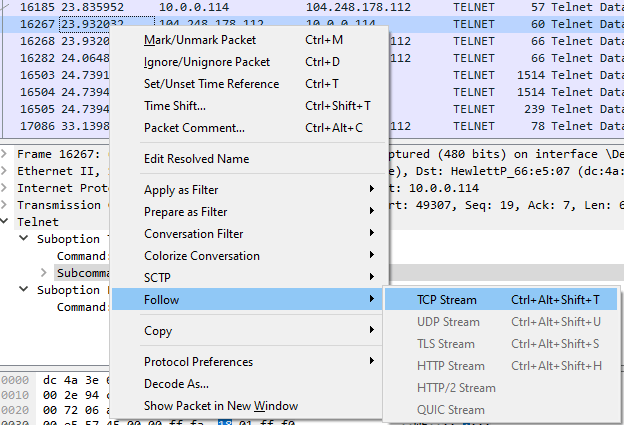Open the Time Shift dialog
The width and height of the screenshot is (624, 425).
pyautogui.click(x=175, y=106)
